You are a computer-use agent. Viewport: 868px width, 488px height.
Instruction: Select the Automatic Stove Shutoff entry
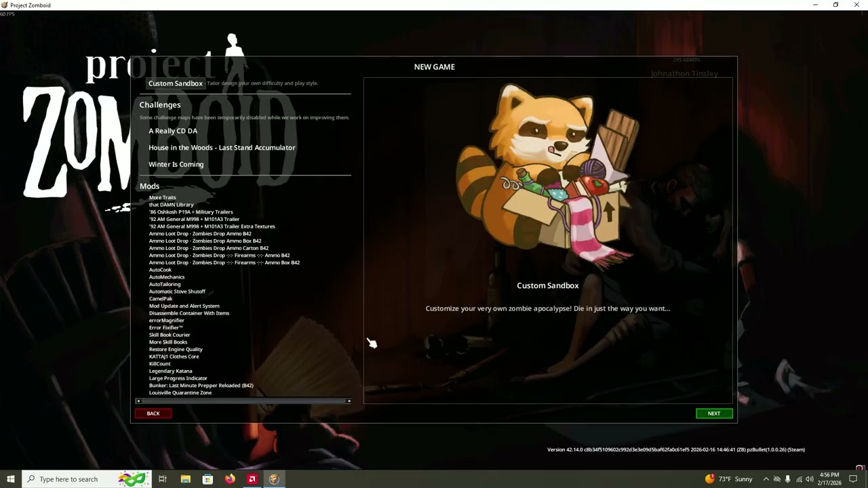pyautogui.click(x=177, y=291)
